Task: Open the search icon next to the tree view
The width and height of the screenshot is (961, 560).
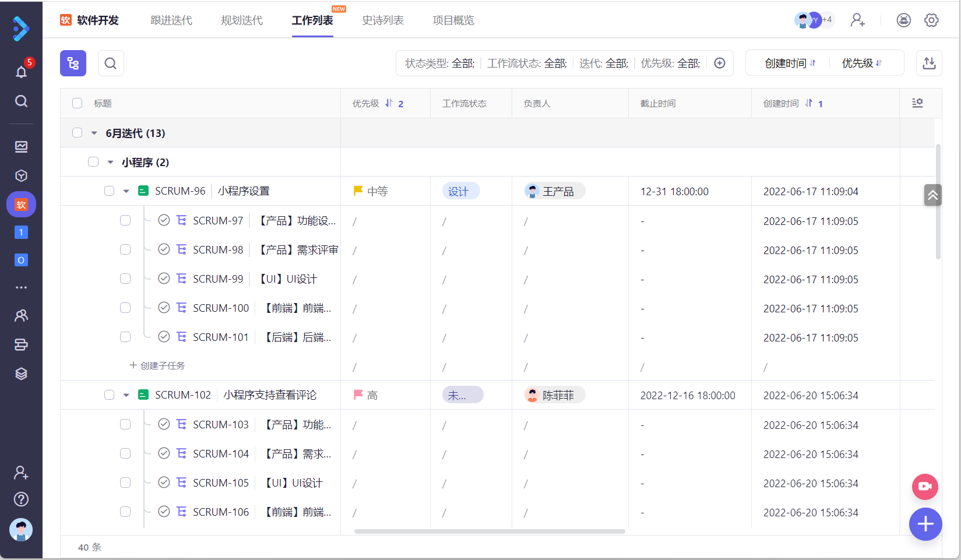Action: pyautogui.click(x=111, y=63)
